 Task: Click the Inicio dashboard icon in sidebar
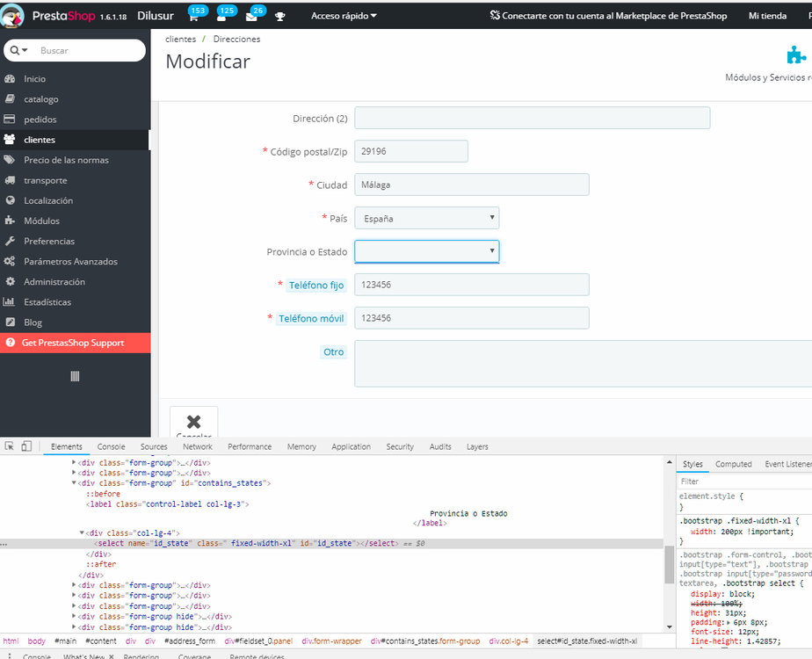pyautogui.click(x=10, y=79)
